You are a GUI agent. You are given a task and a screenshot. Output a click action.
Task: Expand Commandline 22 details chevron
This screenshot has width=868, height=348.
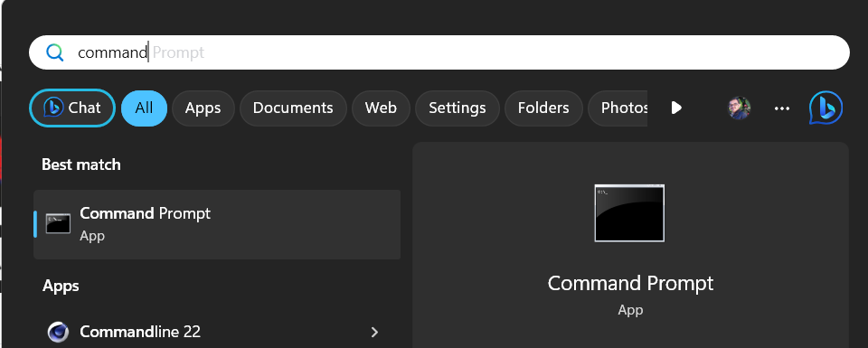[x=374, y=332]
